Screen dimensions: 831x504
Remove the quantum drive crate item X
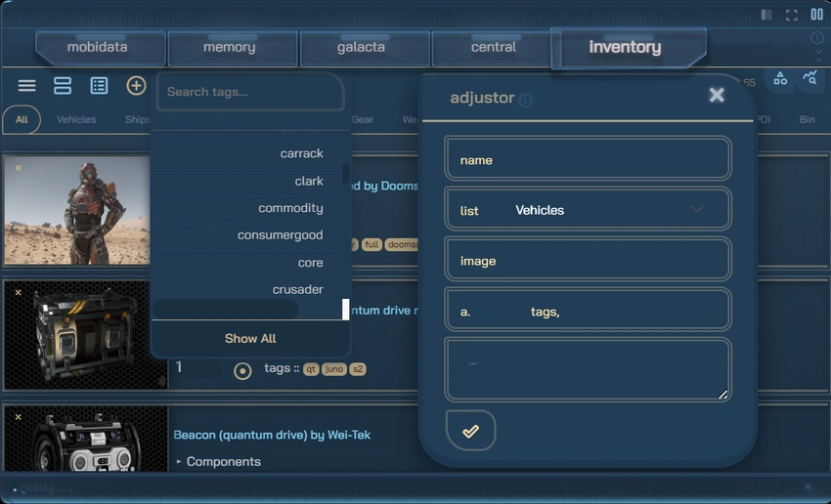pos(18,292)
